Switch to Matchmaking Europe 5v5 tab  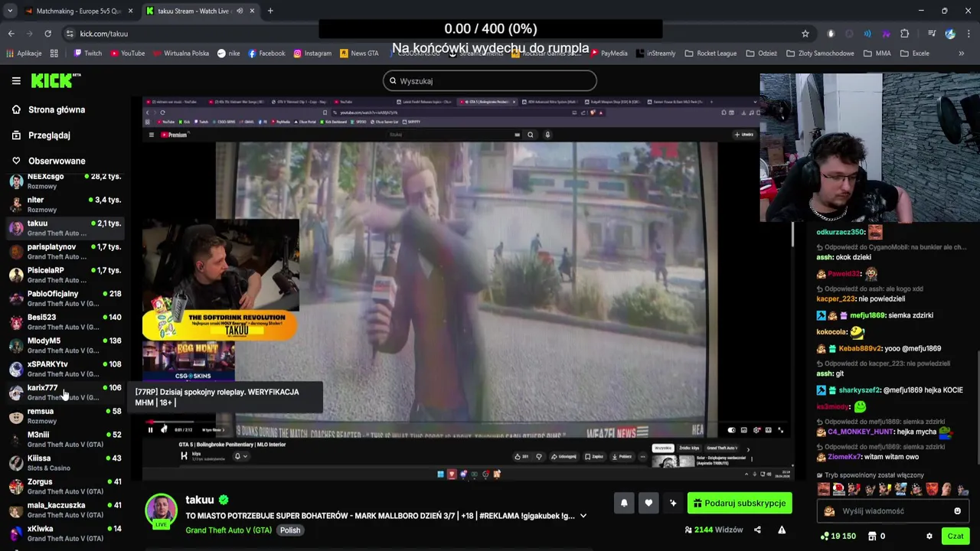coord(79,11)
